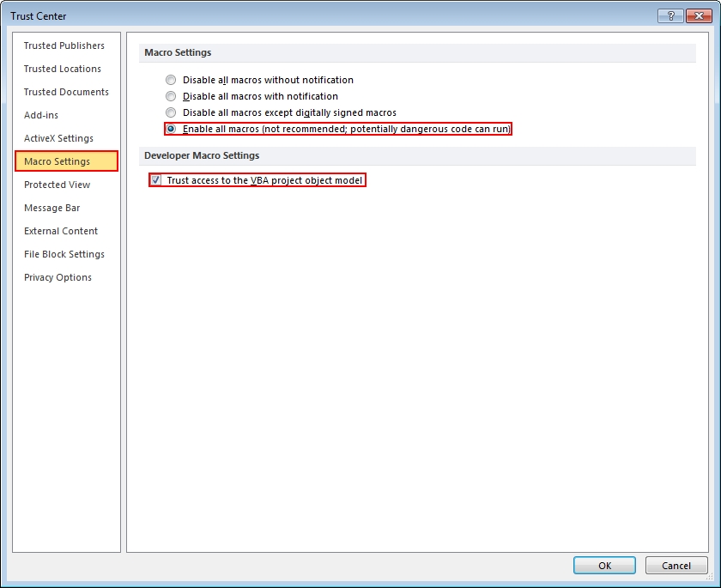Open External Content settings
This screenshot has width=721, height=588.
[61, 231]
